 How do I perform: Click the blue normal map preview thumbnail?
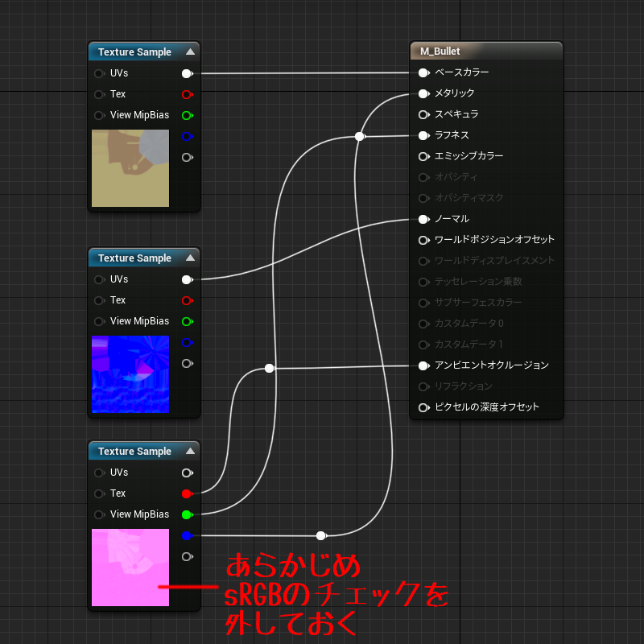coord(129,374)
